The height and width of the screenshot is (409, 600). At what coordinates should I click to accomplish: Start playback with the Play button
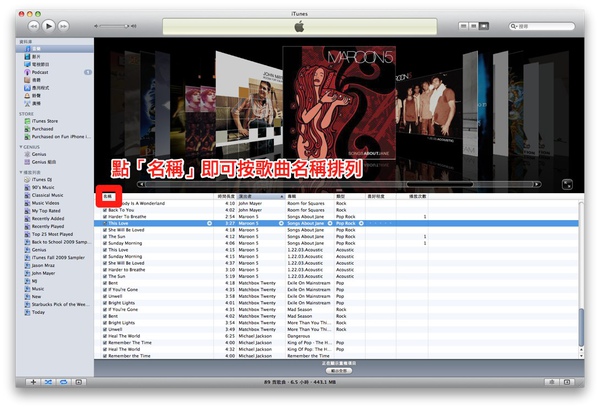(x=48, y=26)
